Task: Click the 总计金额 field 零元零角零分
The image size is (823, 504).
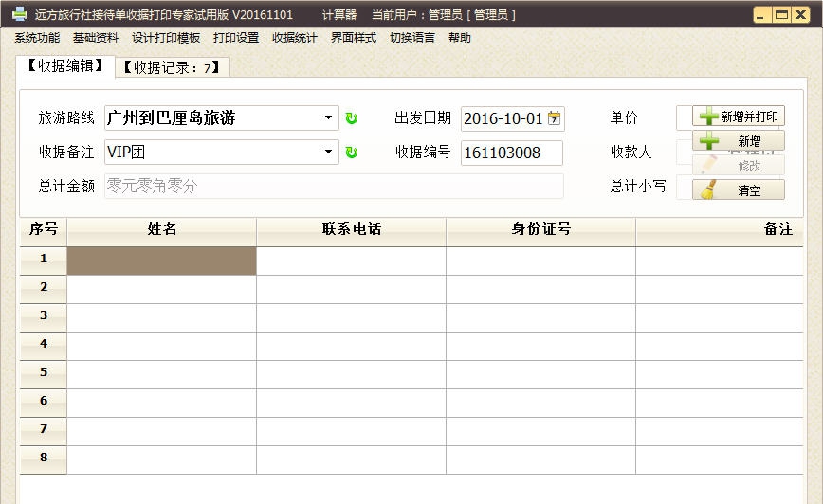Action: click(334, 187)
